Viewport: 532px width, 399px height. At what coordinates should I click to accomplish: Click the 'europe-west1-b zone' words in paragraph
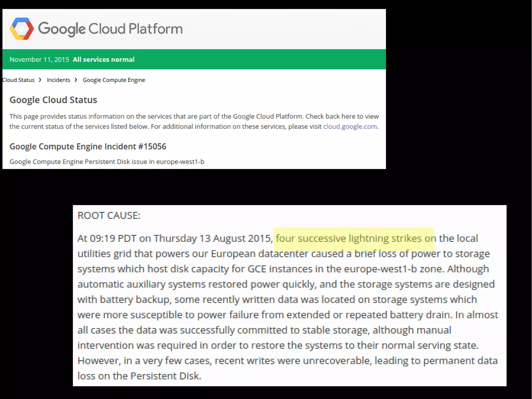coord(394,269)
